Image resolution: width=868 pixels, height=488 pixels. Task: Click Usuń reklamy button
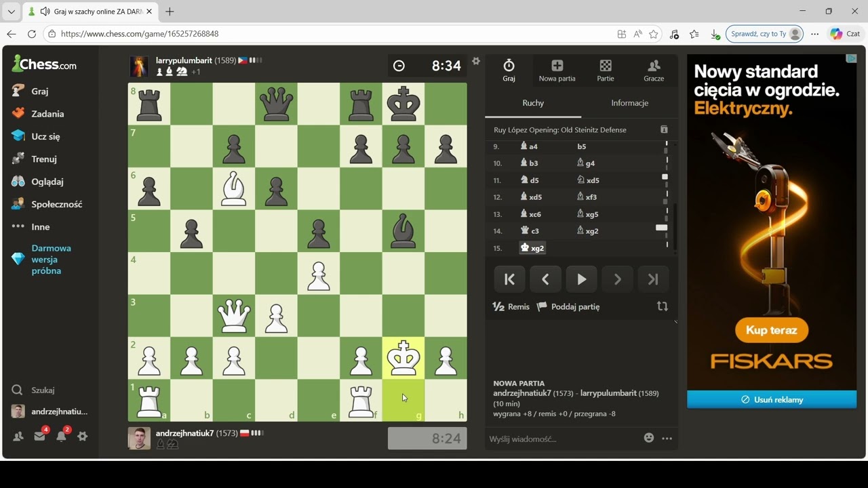[772, 400]
